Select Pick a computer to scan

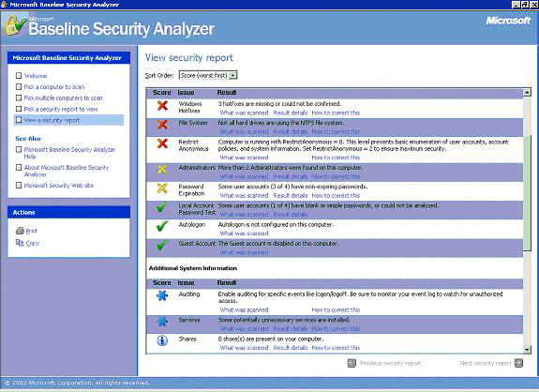click(54, 87)
